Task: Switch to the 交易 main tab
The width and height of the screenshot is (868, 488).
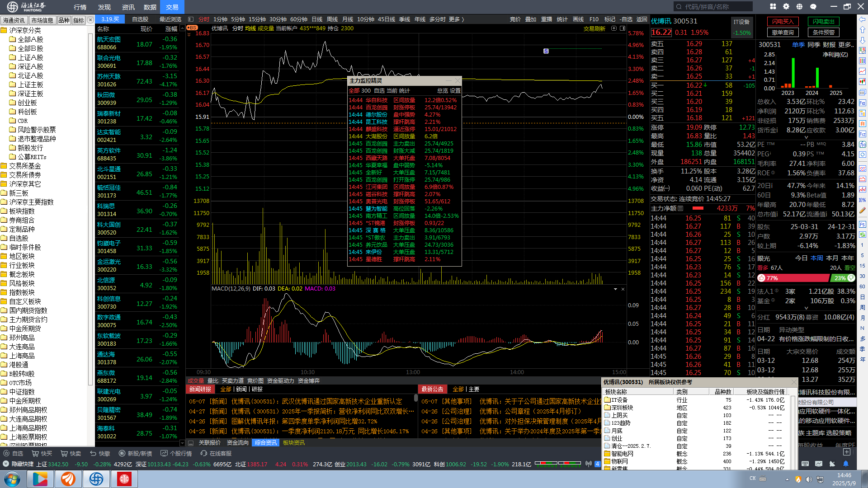Action: pyautogui.click(x=172, y=7)
